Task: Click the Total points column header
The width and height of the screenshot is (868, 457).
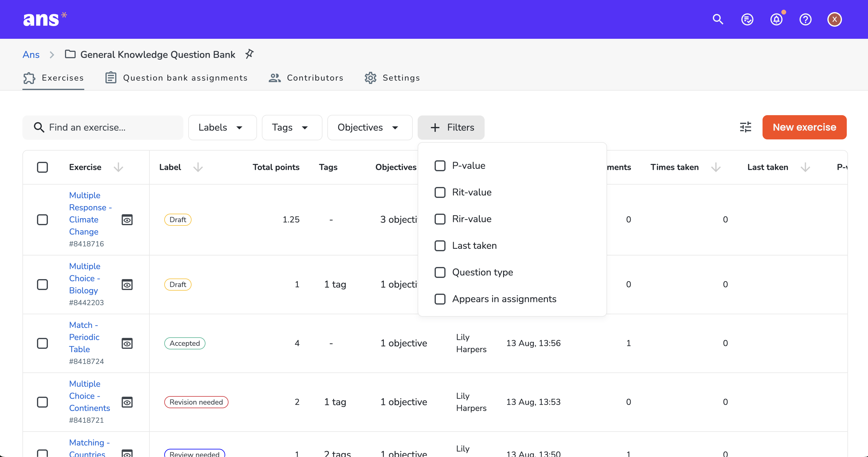Action: point(275,167)
